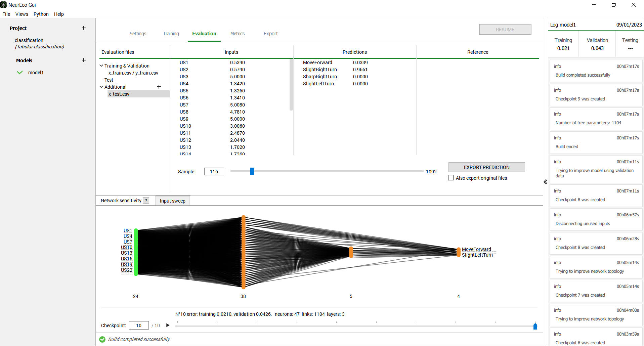The height and width of the screenshot is (346, 644).
Task: Click 'Build completed successfully' log entry
Action: (x=596, y=71)
